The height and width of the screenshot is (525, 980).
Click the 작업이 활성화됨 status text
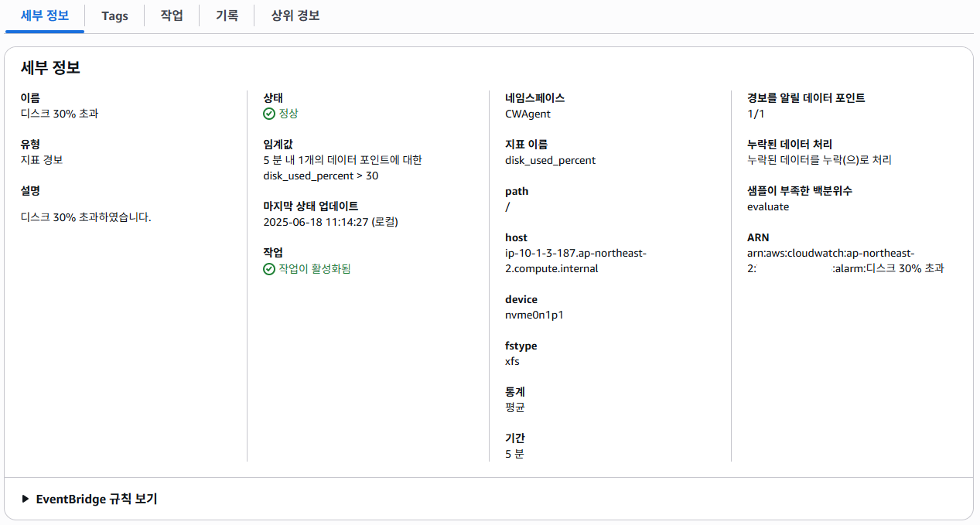pyautogui.click(x=315, y=269)
